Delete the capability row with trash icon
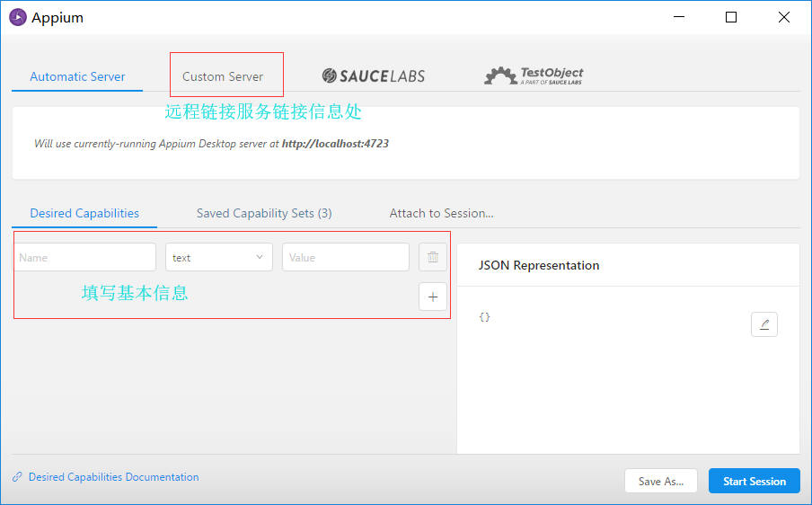Image resolution: width=812 pixels, height=505 pixels. click(x=432, y=257)
